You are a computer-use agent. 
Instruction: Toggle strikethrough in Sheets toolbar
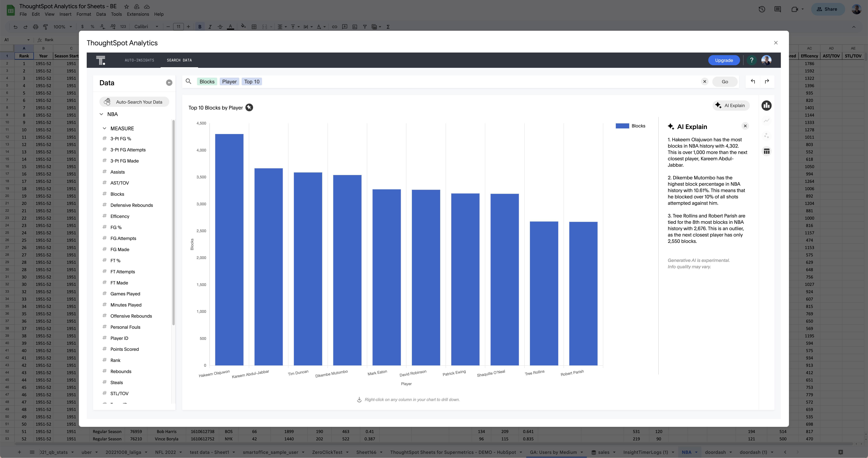(220, 27)
